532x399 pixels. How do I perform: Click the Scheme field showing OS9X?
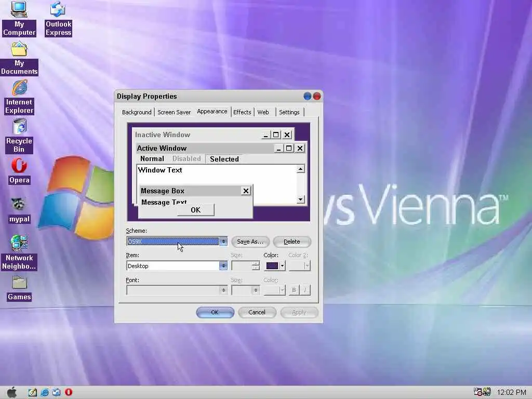173,242
